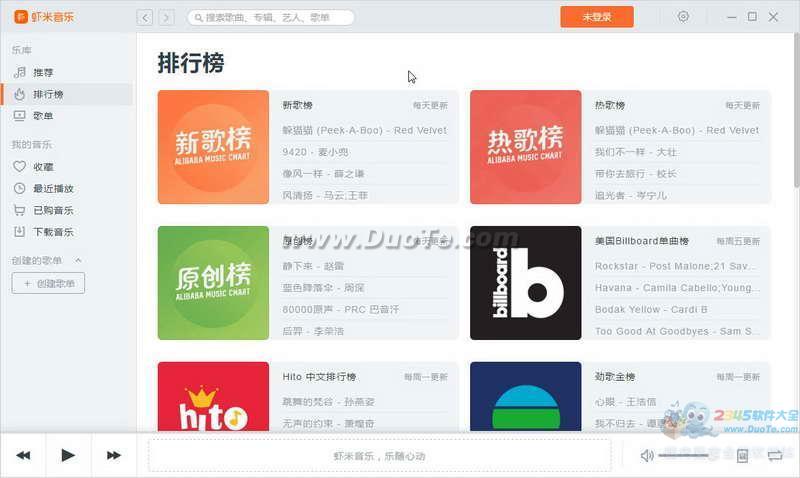This screenshot has height=478, width=800.
Task: Open 下载音乐 downloaded music
Action: click(52, 232)
